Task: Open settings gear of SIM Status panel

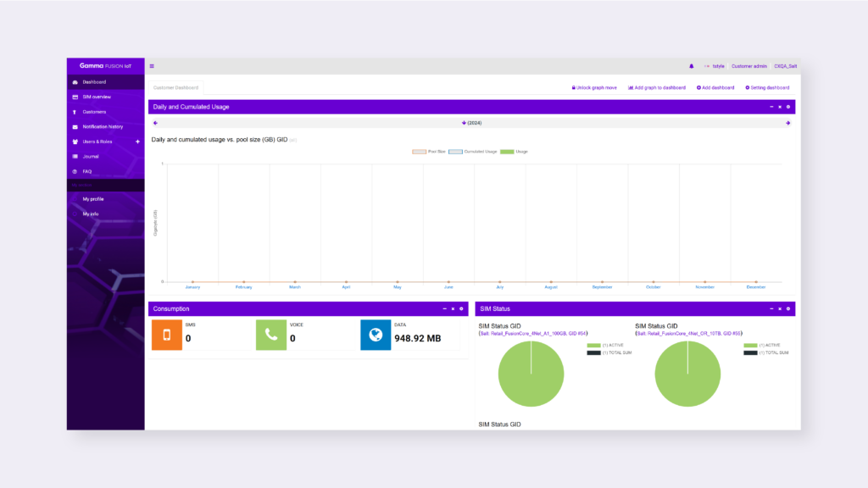Action: [788, 308]
